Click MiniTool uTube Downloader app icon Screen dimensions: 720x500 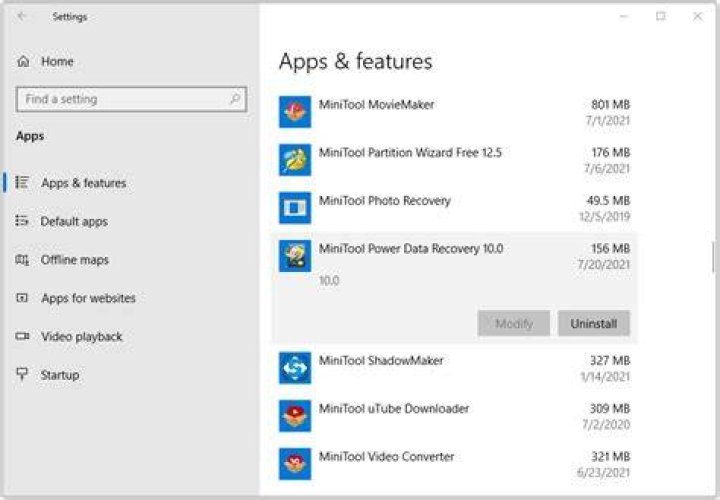coord(295,416)
